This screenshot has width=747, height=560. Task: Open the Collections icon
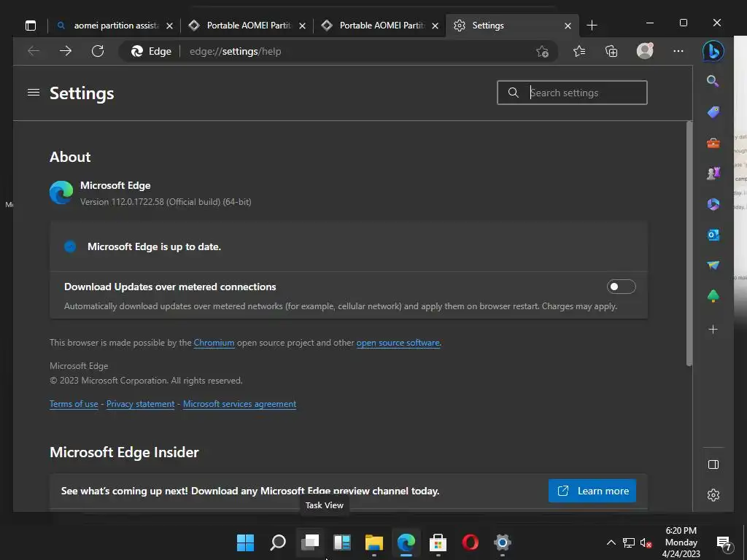(x=611, y=51)
